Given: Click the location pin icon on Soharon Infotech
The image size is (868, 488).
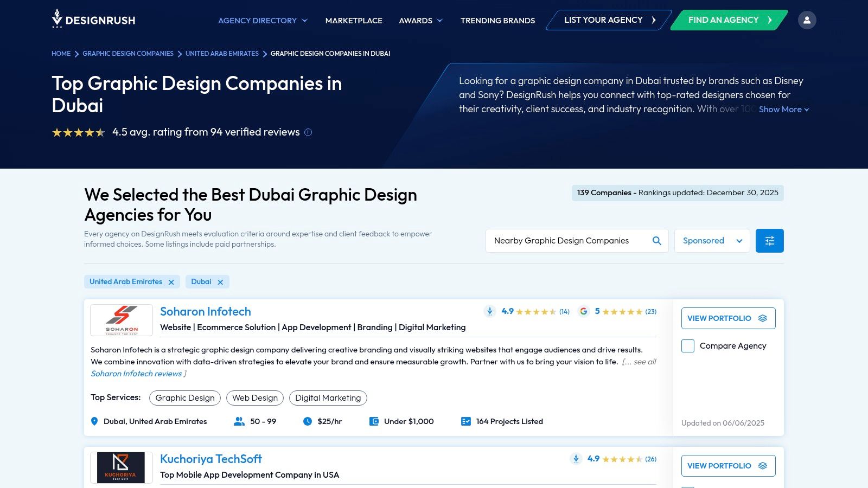Looking at the screenshot, I should [94, 421].
